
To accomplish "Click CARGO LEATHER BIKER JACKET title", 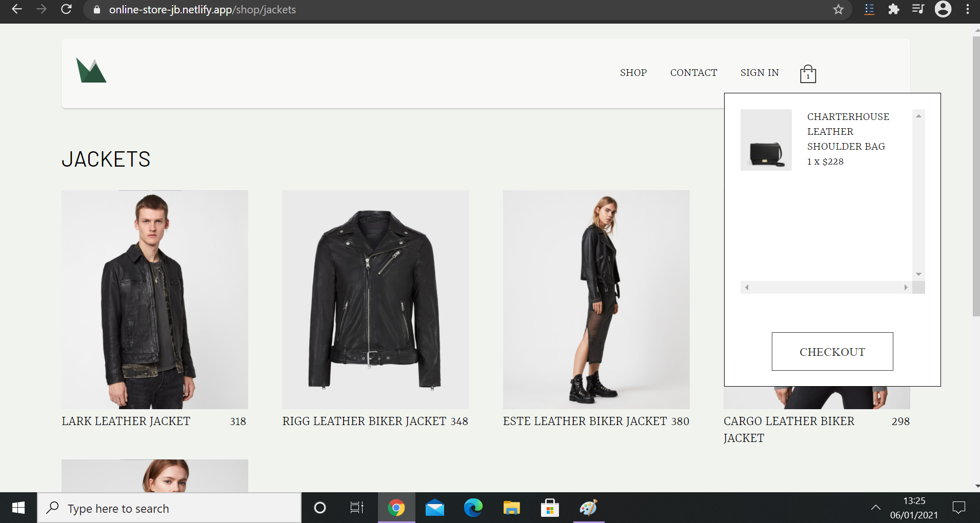I will click(x=789, y=429).
